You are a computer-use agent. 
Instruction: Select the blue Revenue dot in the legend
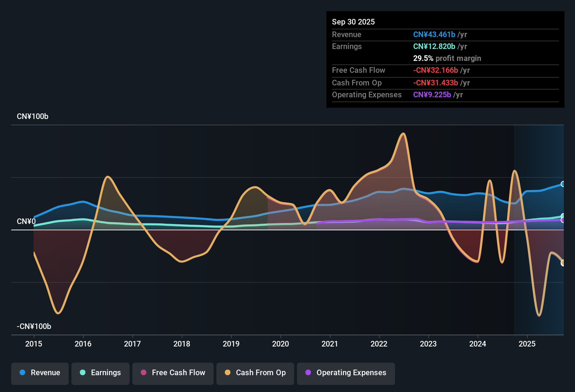22,373
